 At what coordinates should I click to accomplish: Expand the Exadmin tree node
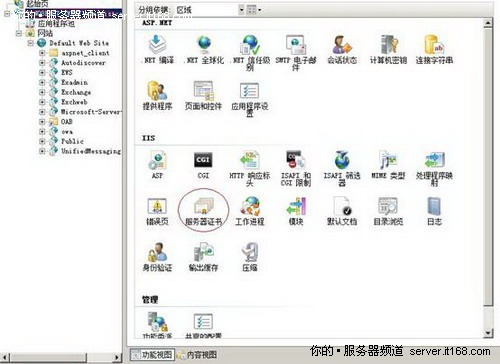pyautogui.click(x=42, y=82)
